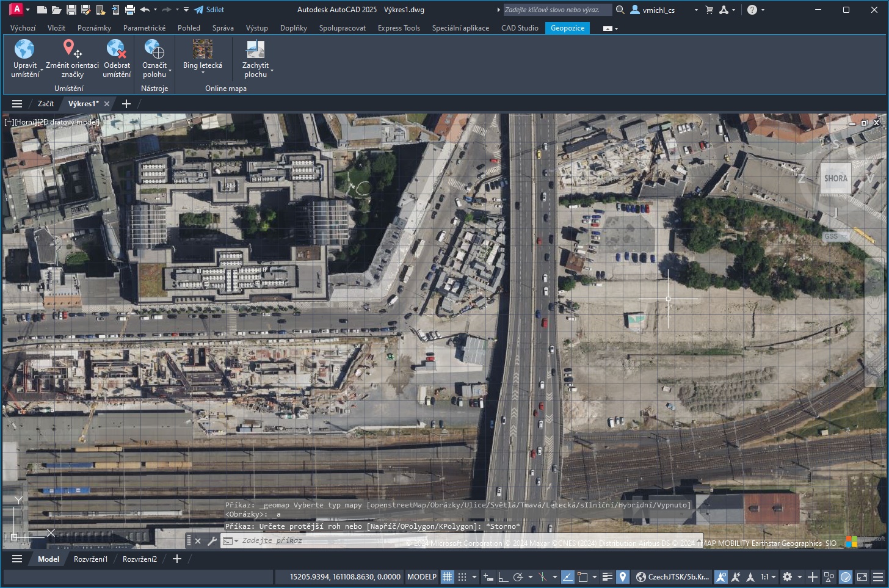Toggle geolocation marker in status bar
Viewport: 889px width, 588px height.
pyautogui.click(x=622, y=577)
